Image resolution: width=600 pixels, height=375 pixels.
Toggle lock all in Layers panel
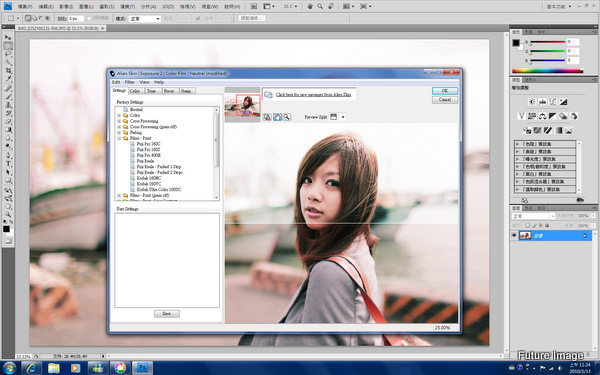547,226
